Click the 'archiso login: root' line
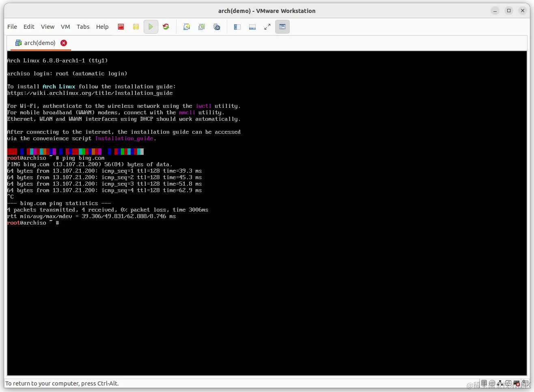 (x=67, y=74)
